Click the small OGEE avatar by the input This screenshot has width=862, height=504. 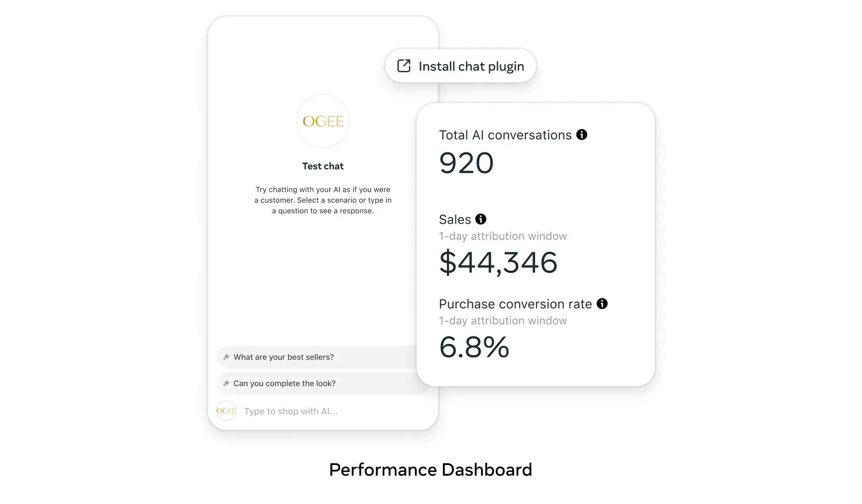click(x=226, y=411)
